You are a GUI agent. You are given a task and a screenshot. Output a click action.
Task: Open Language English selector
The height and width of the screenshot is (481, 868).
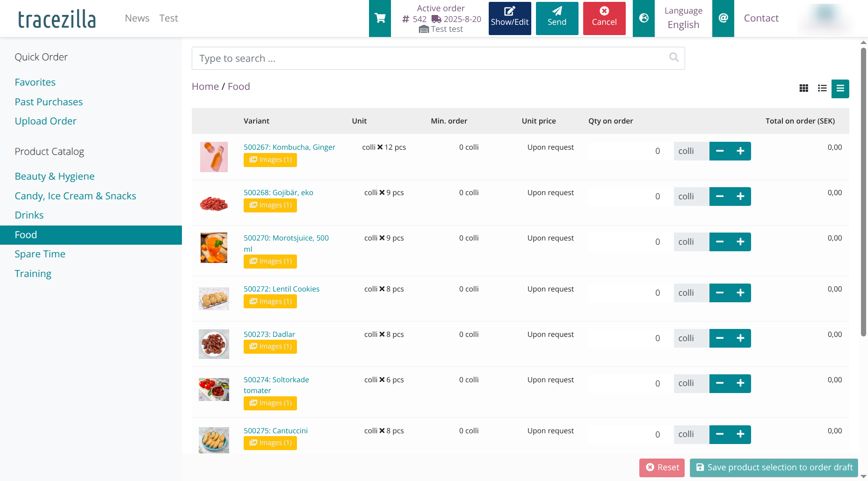(x=683, y=18)
